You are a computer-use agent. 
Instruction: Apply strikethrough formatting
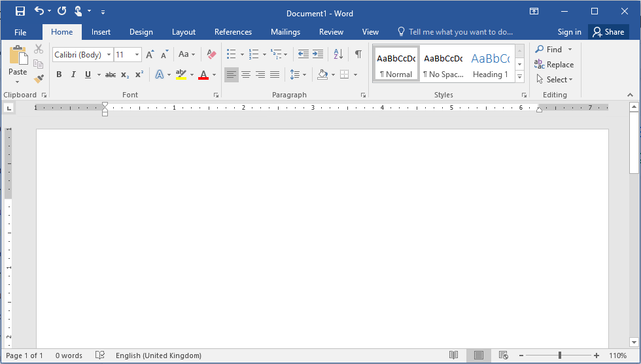pyautogui.click(x=111, y=74)
